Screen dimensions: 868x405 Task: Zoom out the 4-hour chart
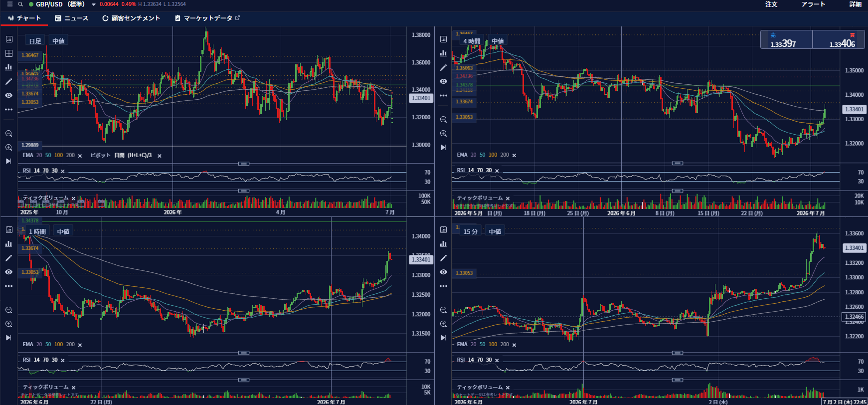(x=443, y=120)
